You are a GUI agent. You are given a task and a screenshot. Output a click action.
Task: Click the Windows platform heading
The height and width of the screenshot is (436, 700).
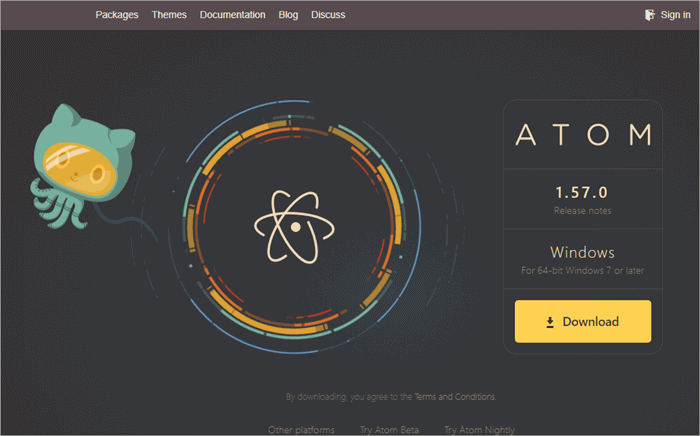point(582,252)
